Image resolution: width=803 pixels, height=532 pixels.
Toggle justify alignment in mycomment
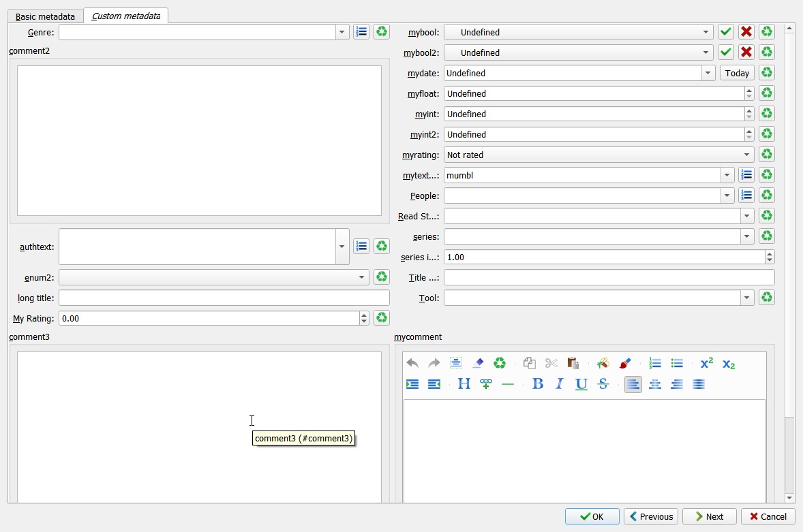pos(699,384)
